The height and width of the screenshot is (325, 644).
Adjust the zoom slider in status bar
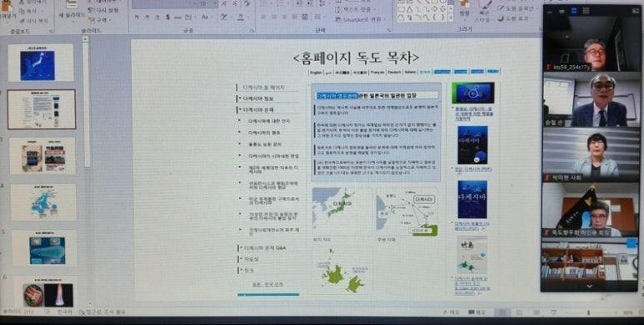[588, 313]
